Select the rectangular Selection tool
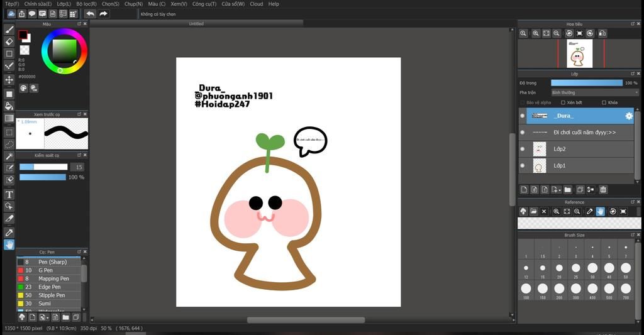Image resolution: width=644 pixels, height=335 pixels. pos(9,132)
